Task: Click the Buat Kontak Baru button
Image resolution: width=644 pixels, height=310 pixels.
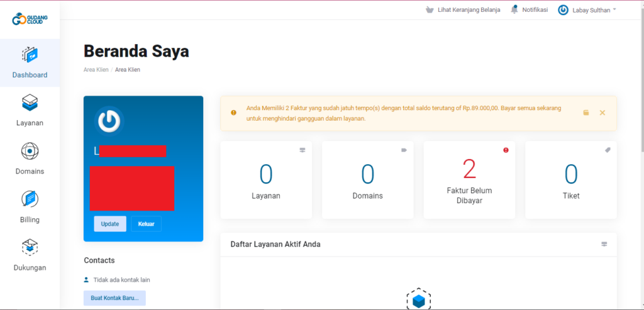Action: click(114, 297)
